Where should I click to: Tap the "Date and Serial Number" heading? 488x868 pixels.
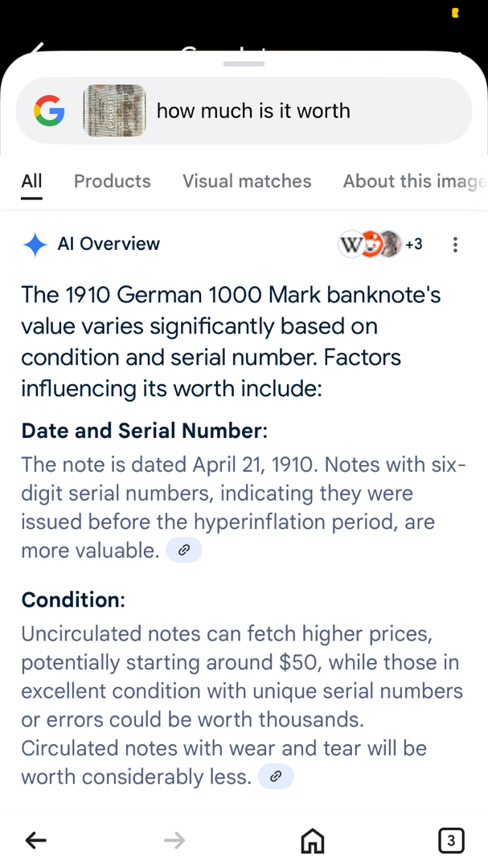pos(144,431)
